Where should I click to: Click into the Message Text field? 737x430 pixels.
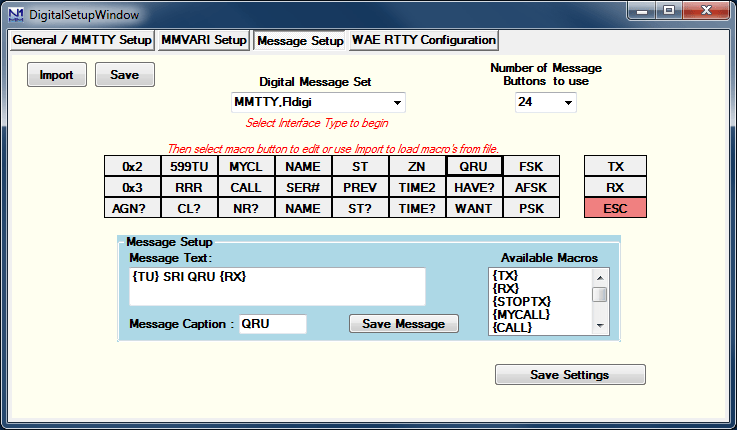[277, 287]
